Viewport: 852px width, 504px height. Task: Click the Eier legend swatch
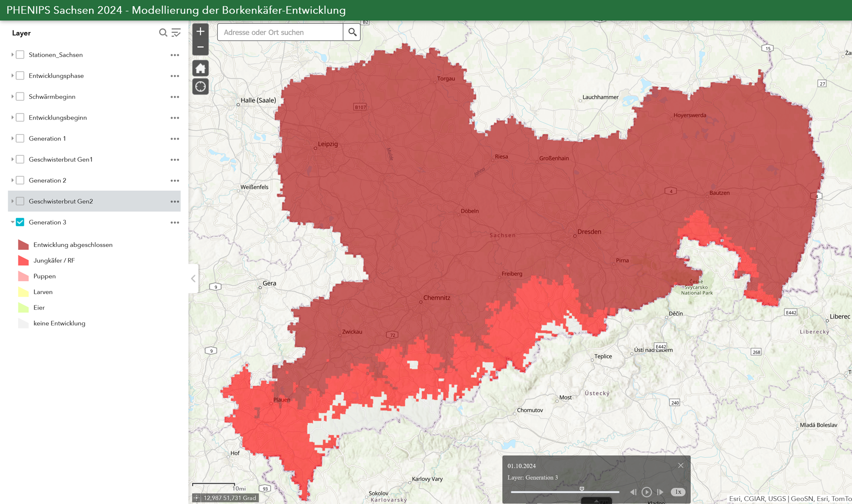(x=23, y=307)
